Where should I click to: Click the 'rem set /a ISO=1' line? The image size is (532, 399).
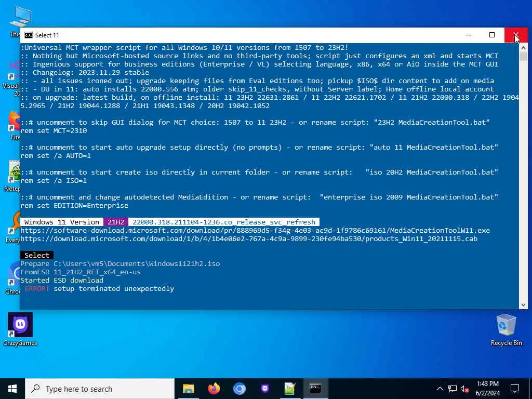click(54, 180)
